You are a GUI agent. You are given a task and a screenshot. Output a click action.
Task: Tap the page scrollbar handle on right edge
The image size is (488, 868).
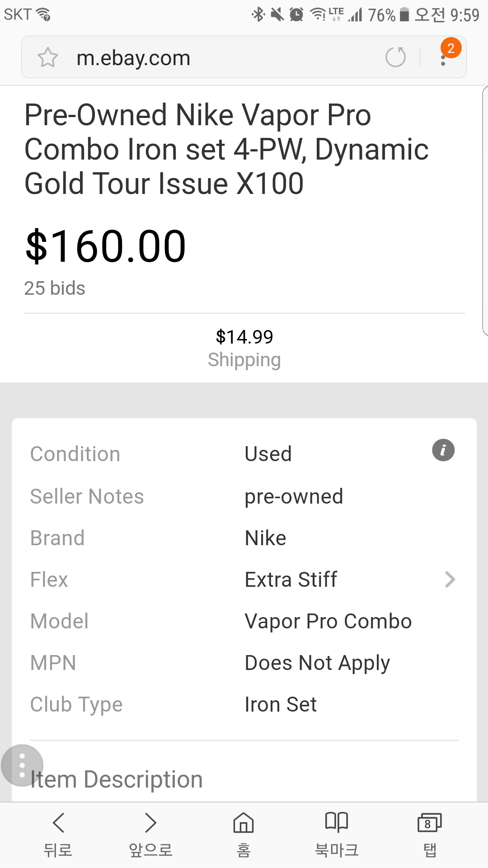(485, 210)
